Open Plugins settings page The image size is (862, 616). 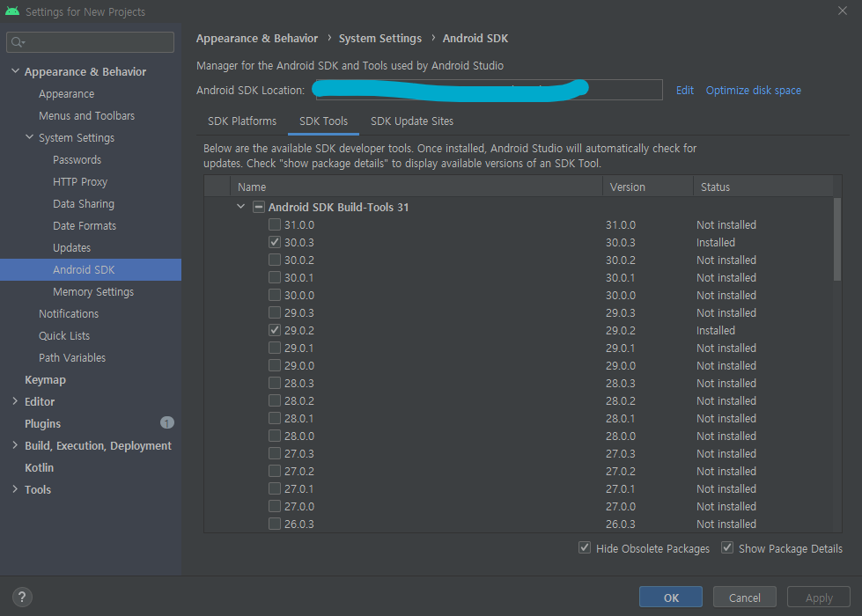coord(43,423)
